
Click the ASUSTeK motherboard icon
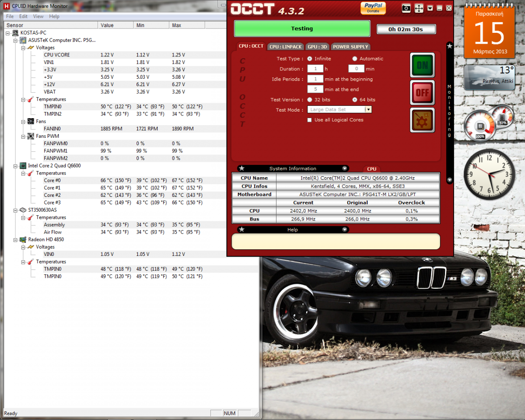click(x=23, y=40)
